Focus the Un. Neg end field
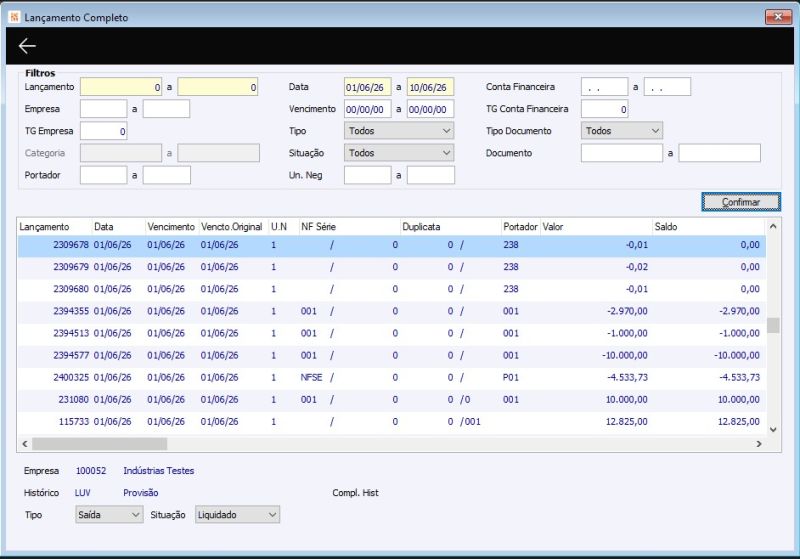 point(431,175)
